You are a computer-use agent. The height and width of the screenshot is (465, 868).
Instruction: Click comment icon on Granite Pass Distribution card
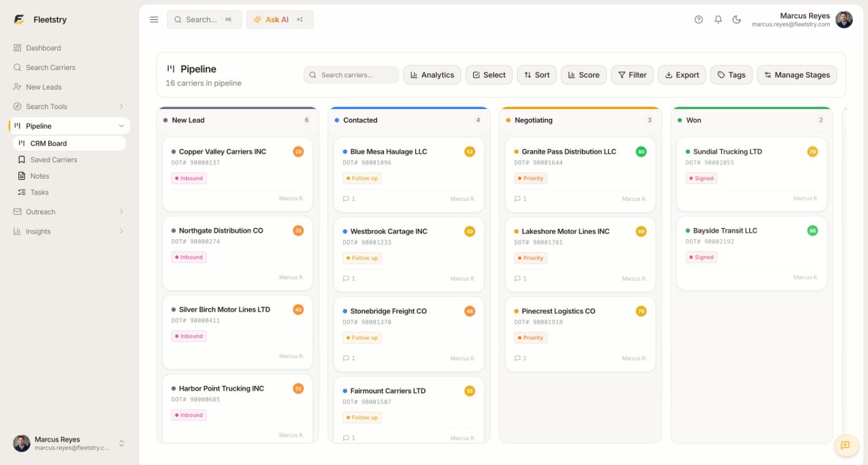pyautogui.click(x=517, y=199)
